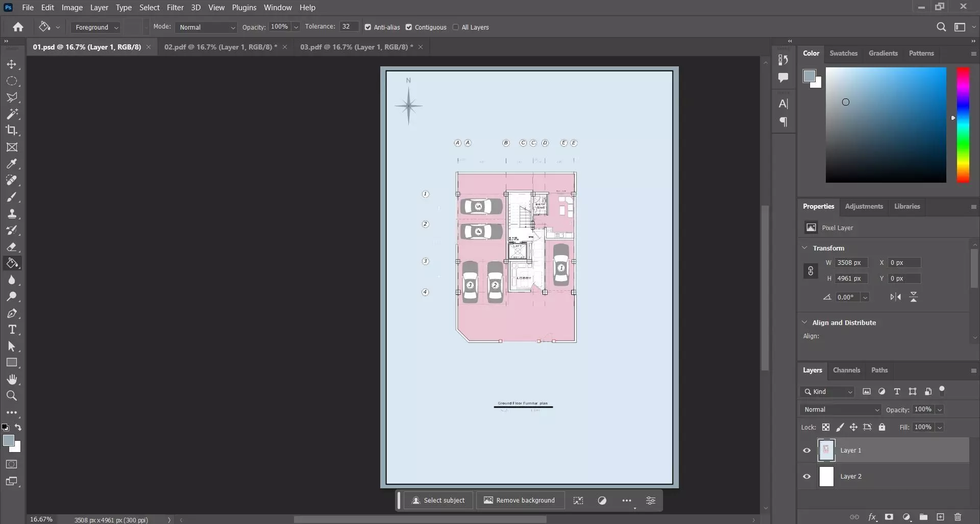Click Flip Horizontal icon in Properties

click(x=895, y=297)
